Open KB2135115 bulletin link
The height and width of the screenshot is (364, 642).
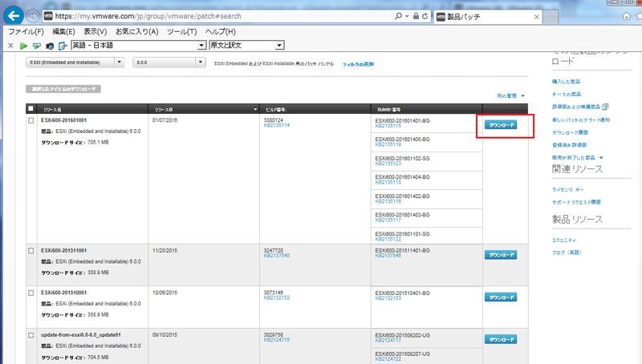[388, 126]
